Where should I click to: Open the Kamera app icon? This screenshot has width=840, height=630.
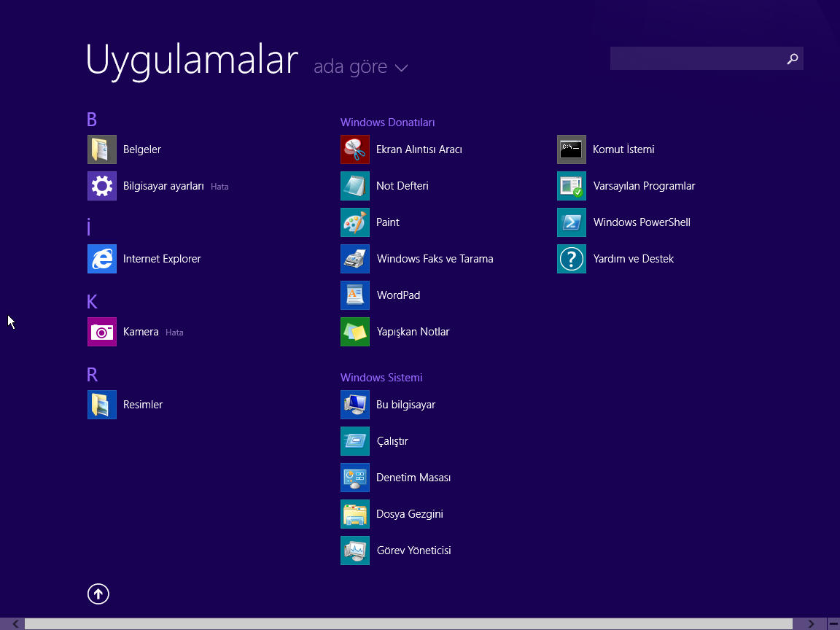pos(102,332)
